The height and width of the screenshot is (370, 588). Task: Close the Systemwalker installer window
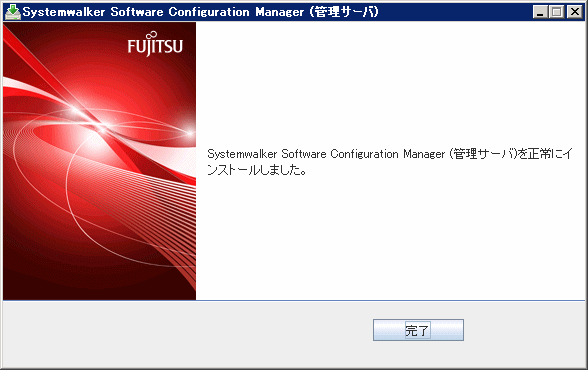(574, 12)
